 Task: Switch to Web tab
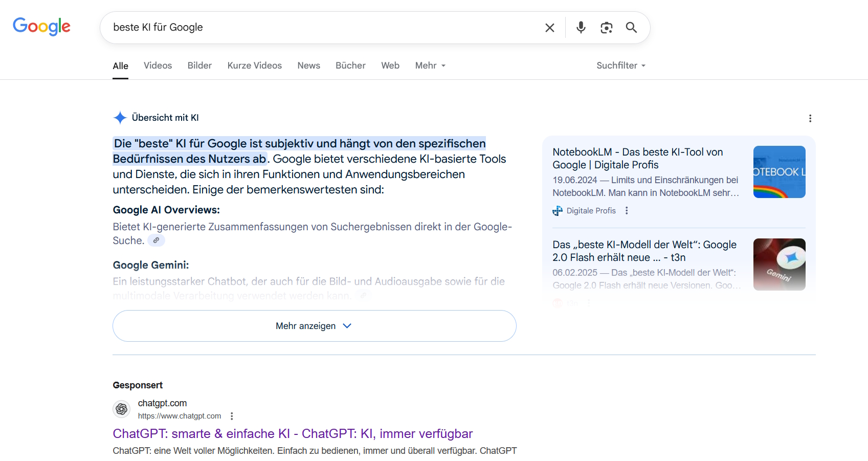(x=390, y=65)
